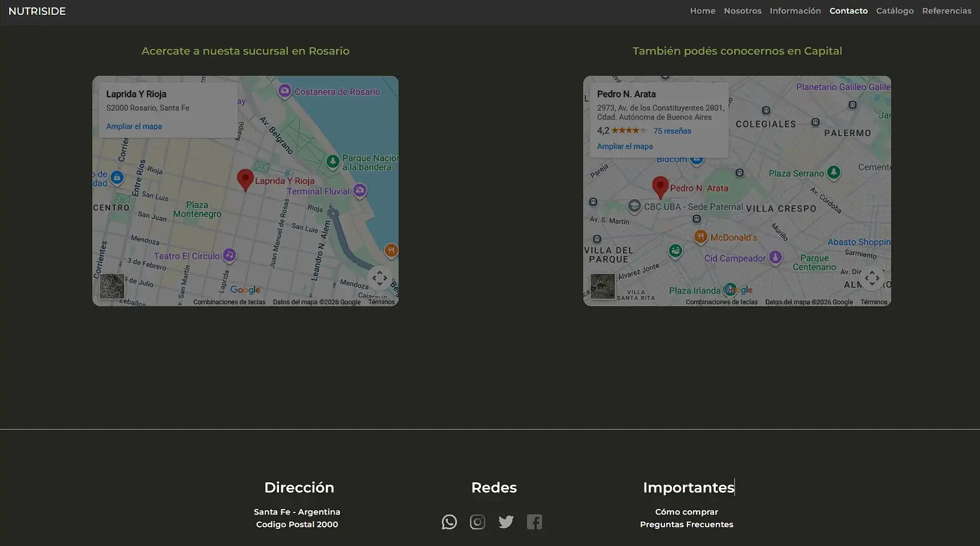Image resolution: width=980 pixels, height=546 pixels.
Task: Open map camera controls on the Rosario map
Action: tap(380, 278)
